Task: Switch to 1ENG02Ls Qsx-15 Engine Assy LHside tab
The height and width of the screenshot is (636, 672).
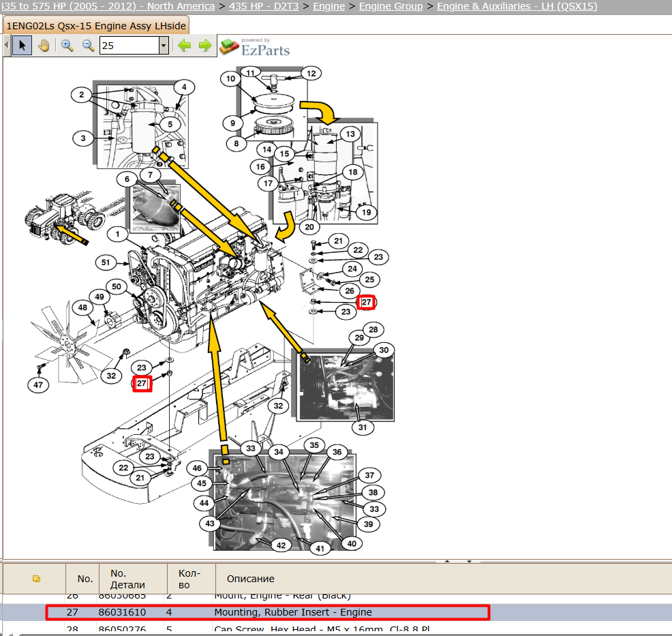Action: coord(96,26)
